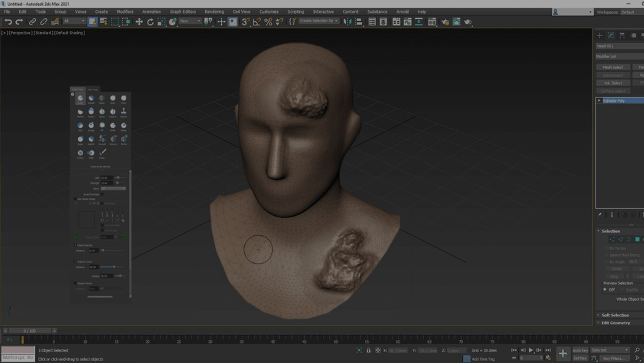The image size is (644, 363).
Task: Expand the Soft Selection rollout
Action: point(615,315)
